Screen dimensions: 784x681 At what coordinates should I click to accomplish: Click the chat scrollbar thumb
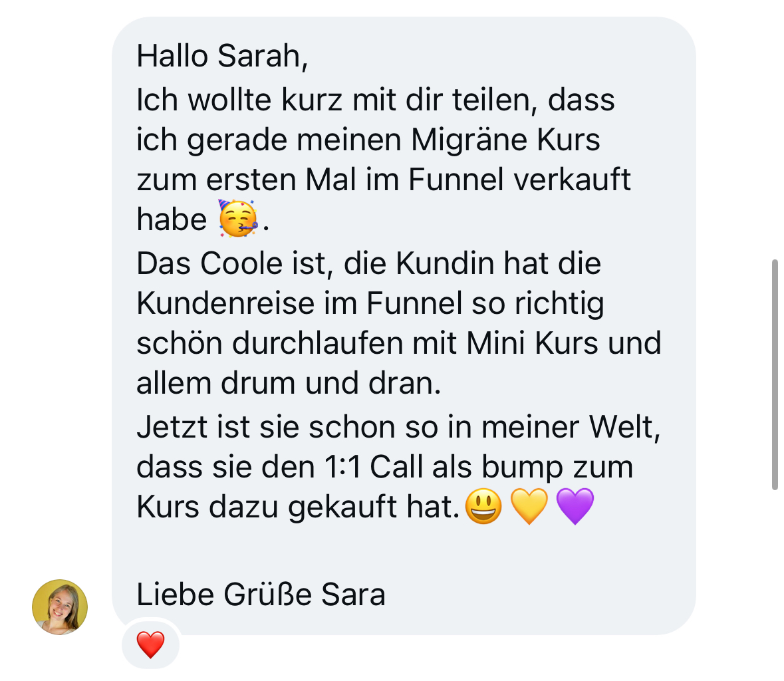click(774, 374)
